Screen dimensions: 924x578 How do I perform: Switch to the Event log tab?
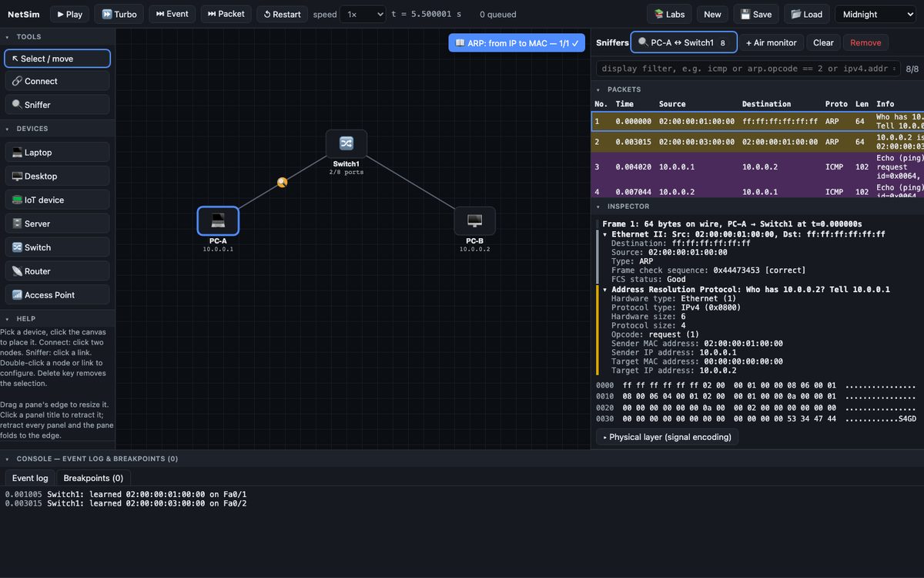30,478
